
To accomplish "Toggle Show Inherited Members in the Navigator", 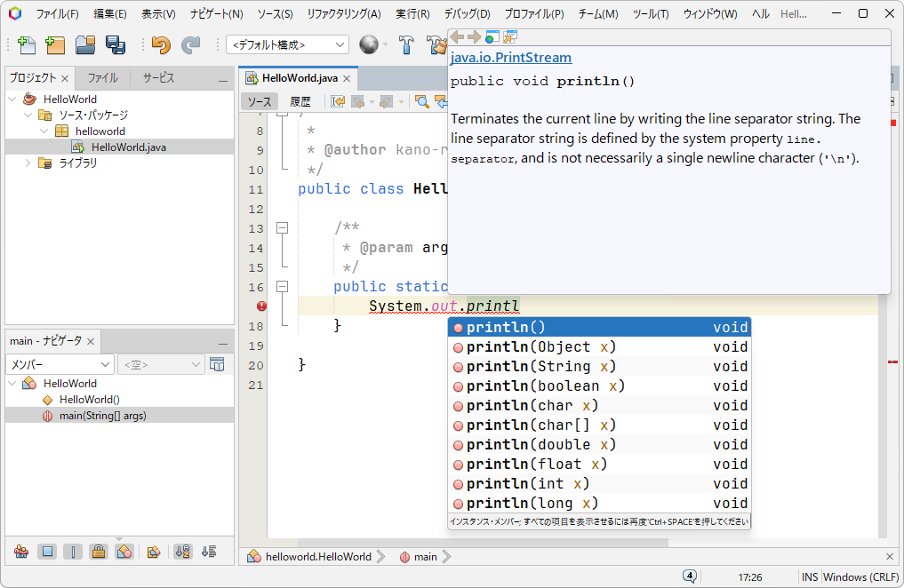I will coord(21,552).
